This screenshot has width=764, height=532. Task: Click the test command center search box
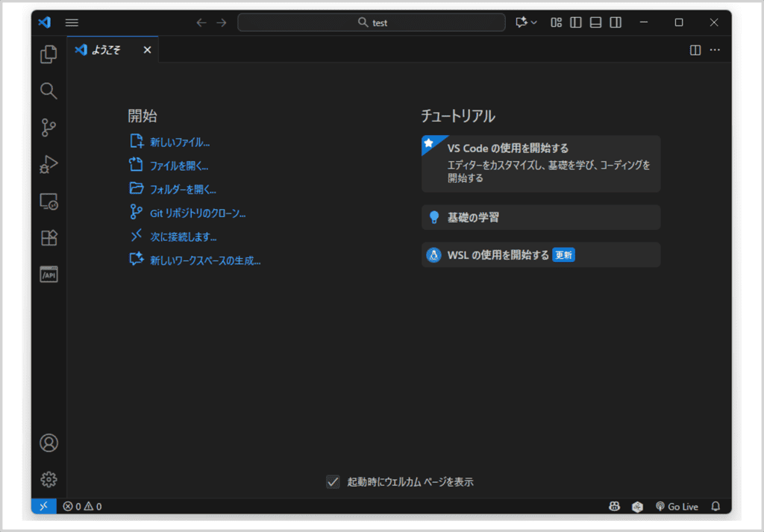point(372,22)
